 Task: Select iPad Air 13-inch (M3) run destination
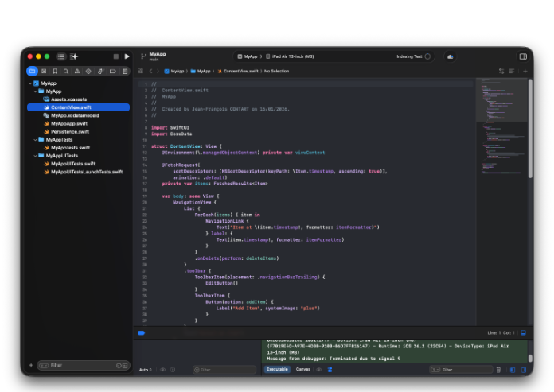coord(290,56)
